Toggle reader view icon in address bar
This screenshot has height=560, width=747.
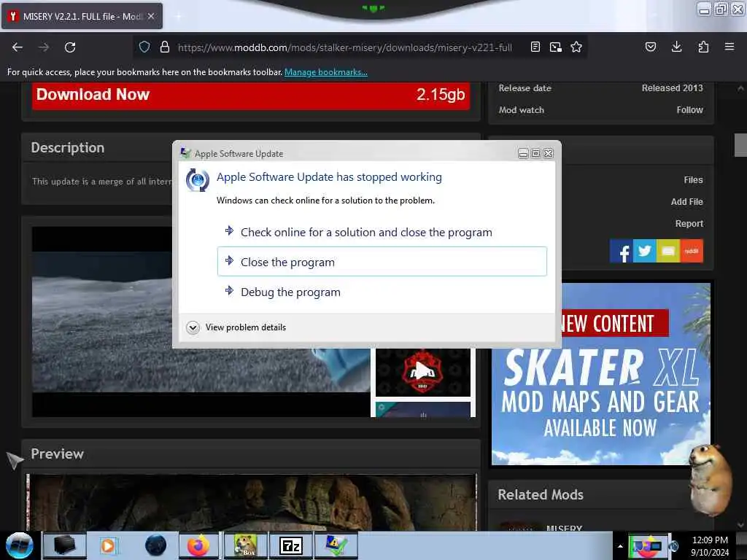(x=535, y=47)
